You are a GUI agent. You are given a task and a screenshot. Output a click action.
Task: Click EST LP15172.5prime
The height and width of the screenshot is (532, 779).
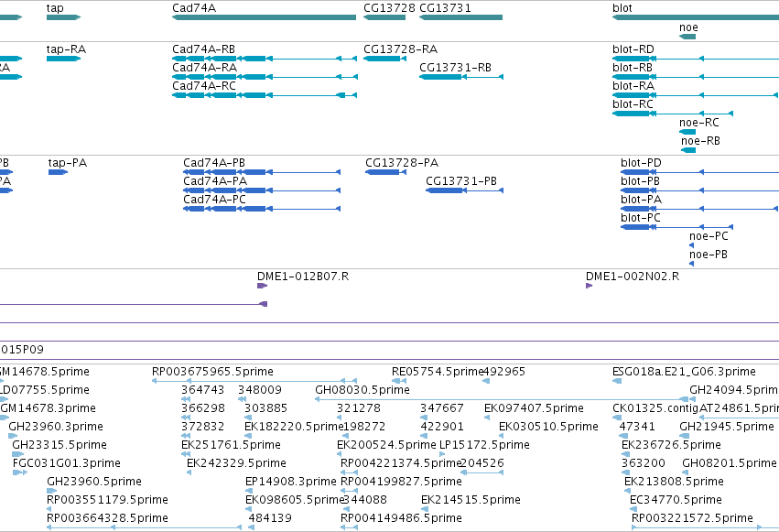coord(484,445)
